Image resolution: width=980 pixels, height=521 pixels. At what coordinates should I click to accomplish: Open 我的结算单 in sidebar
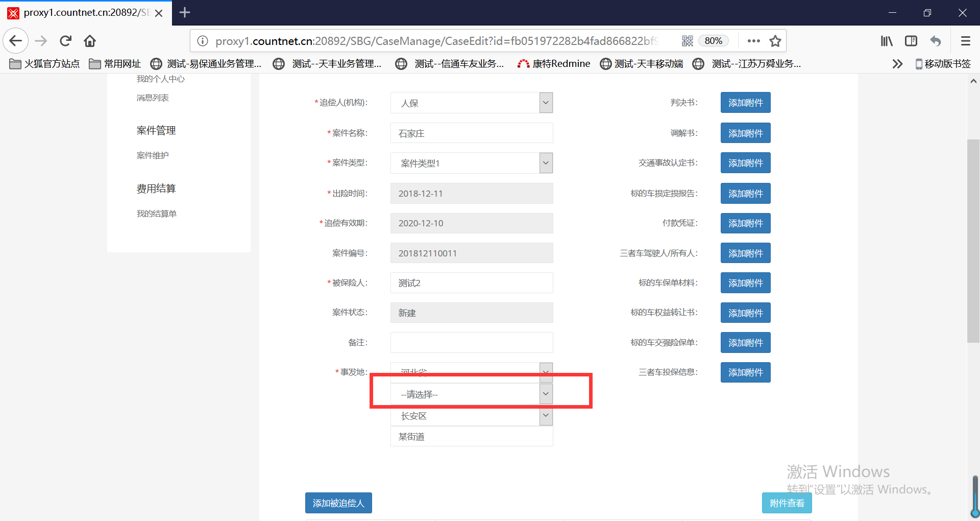coord(156,214)
